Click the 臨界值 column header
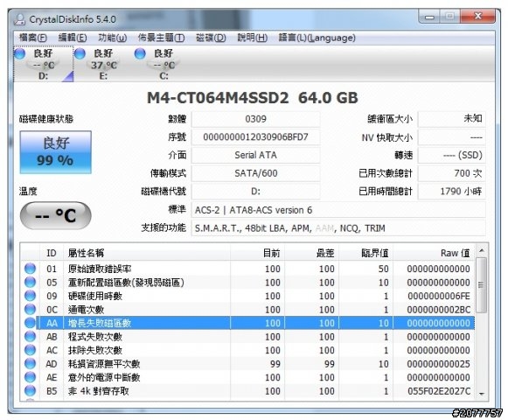The width and height of the screenshot is (508, 420). 365,253
